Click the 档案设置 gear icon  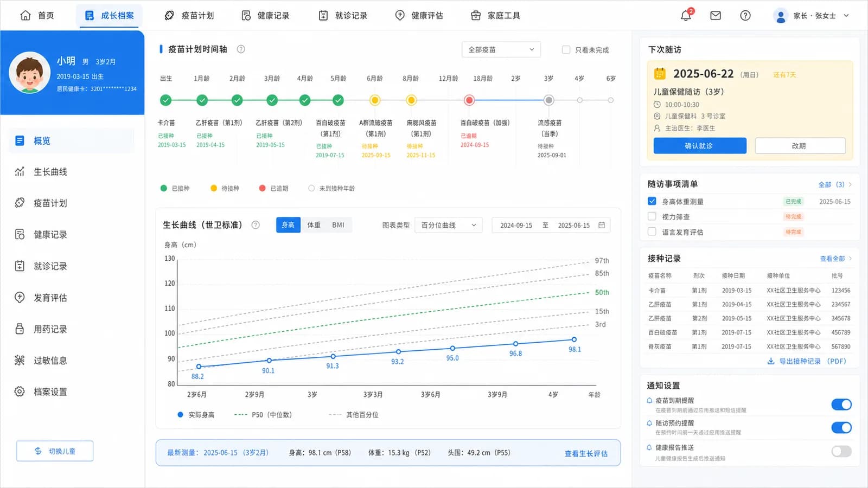point(20,391)
